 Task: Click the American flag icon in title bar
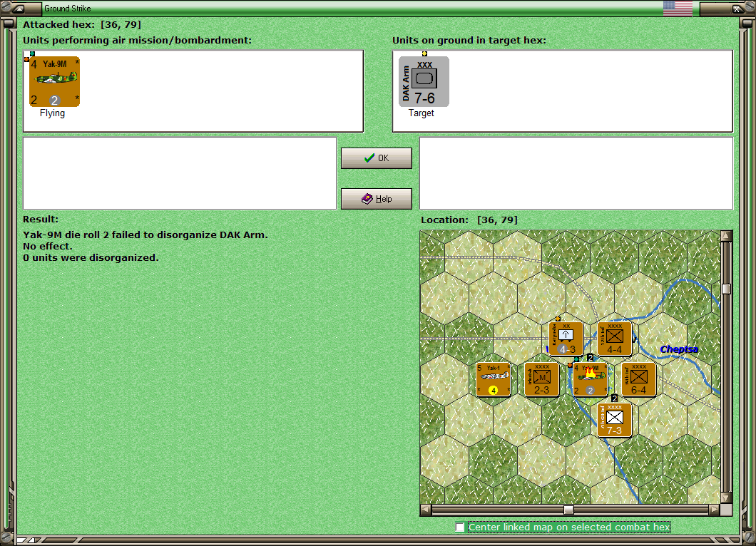678,8
